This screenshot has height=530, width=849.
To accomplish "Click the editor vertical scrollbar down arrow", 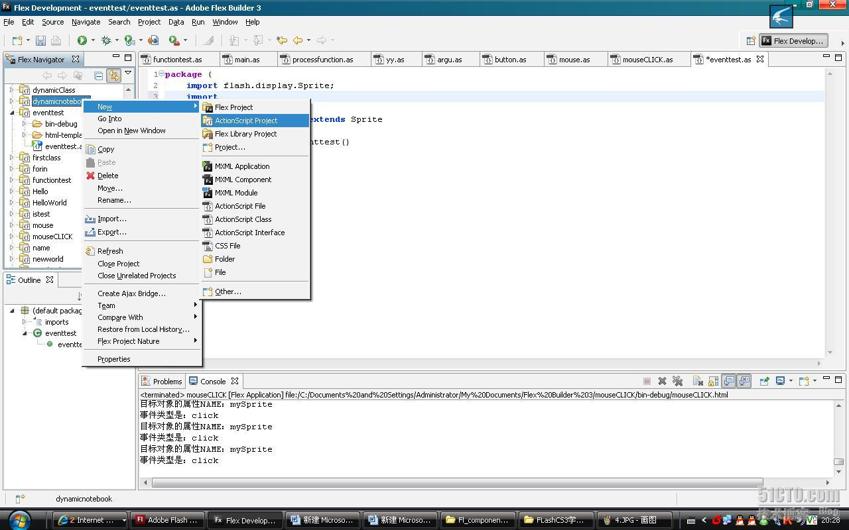I will (x=829, y=352).
